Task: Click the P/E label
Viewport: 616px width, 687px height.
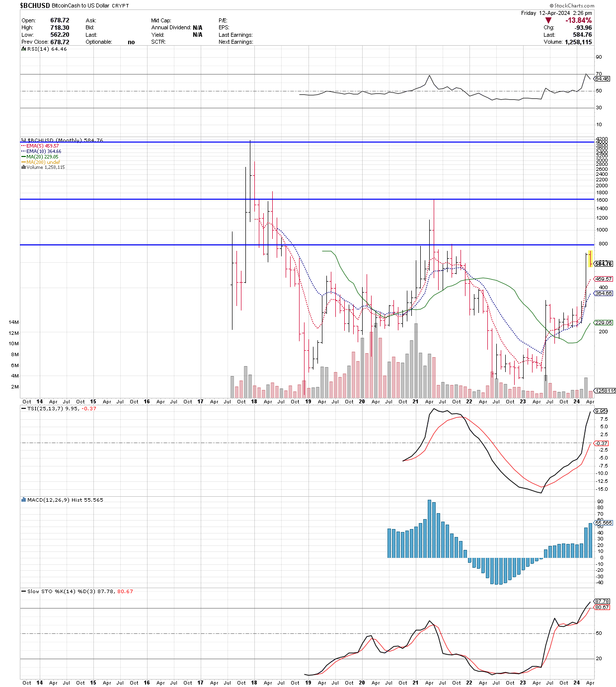Action: click(223, 20)
